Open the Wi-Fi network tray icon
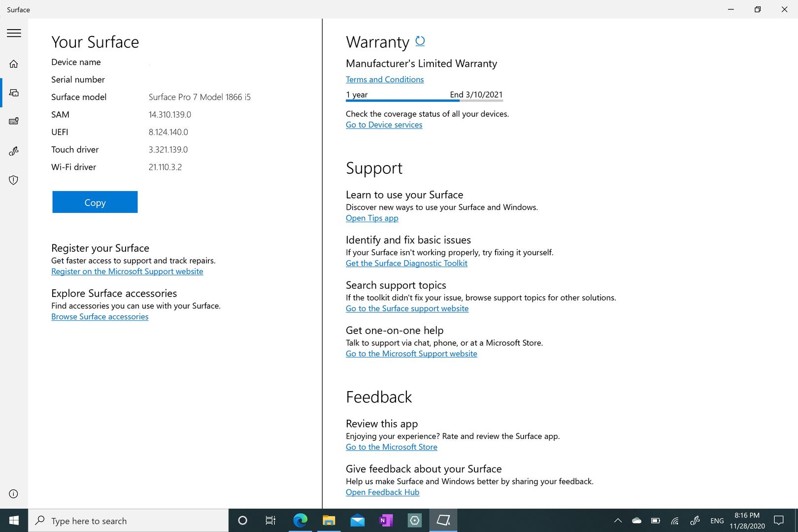Screen dimensions: 798x532 pyautogui.click(x=675, y=520)
